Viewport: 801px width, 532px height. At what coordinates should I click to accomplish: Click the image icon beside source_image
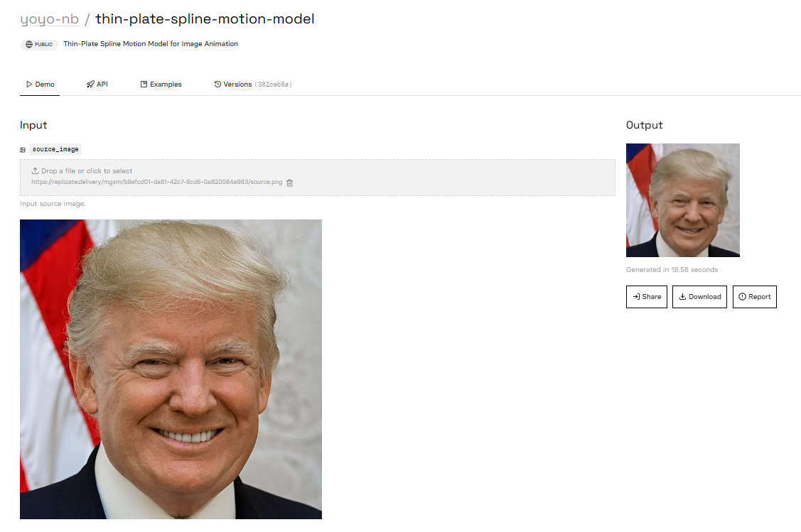click(x=23, y=150)
